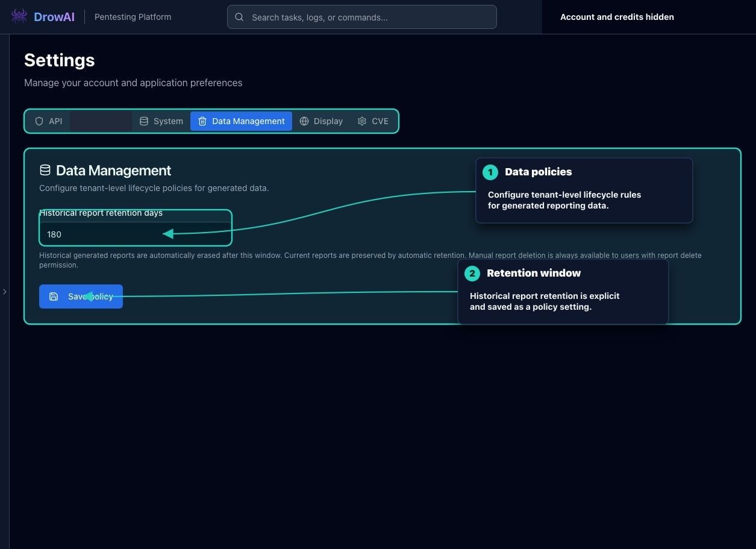Click the DrowAI brand name link

54,17
